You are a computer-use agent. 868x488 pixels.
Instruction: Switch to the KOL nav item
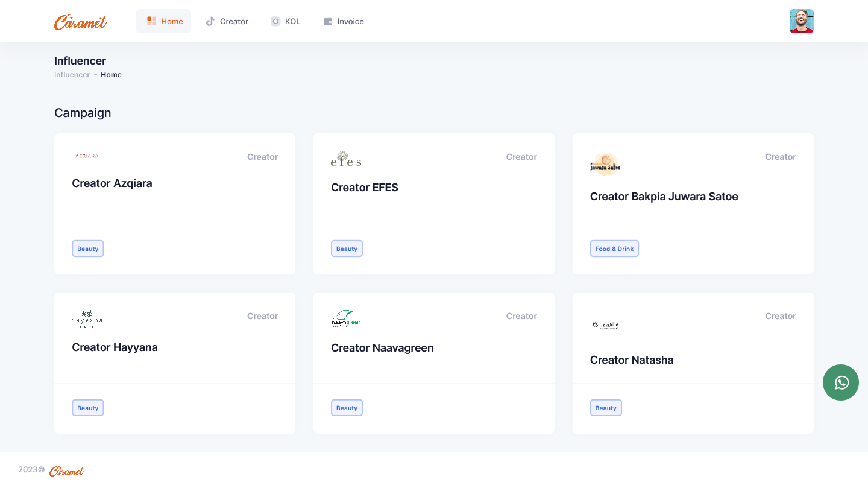point(285,21)
